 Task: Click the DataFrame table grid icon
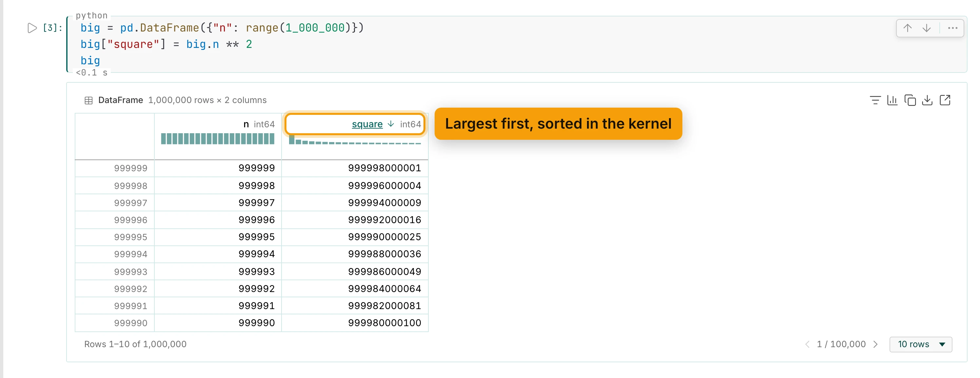point(88,101)
